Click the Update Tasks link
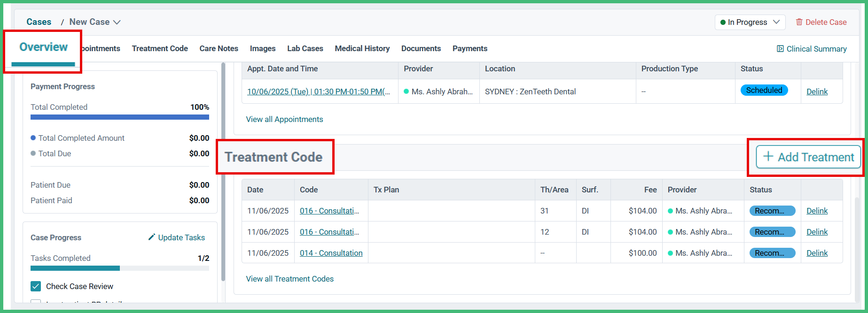The height and width of the screenshot is (313, 868). [x=176, y=237]
